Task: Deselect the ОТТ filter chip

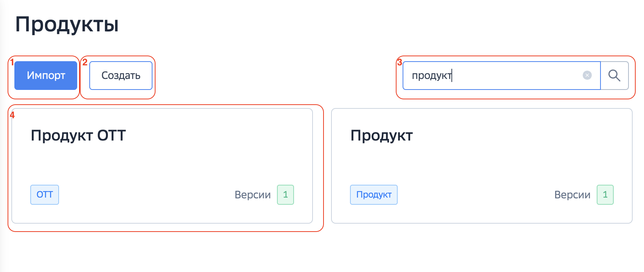Action: (x=44, y=195)
